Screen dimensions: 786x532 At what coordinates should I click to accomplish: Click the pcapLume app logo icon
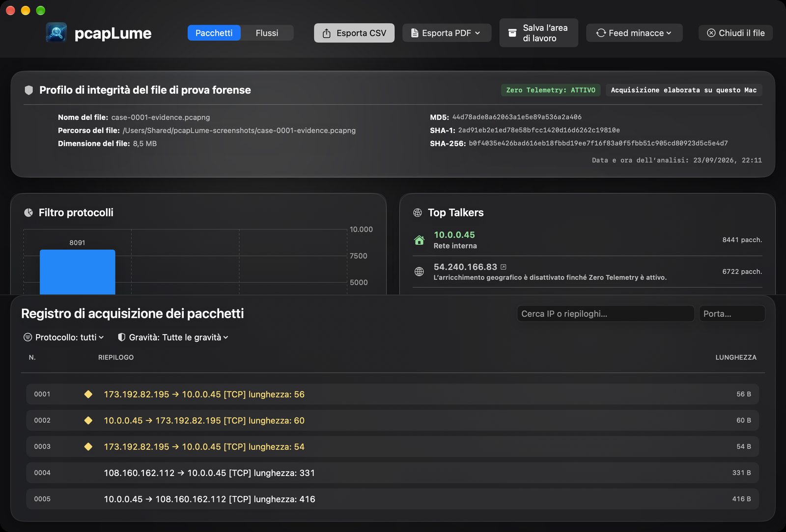point(56,32)
